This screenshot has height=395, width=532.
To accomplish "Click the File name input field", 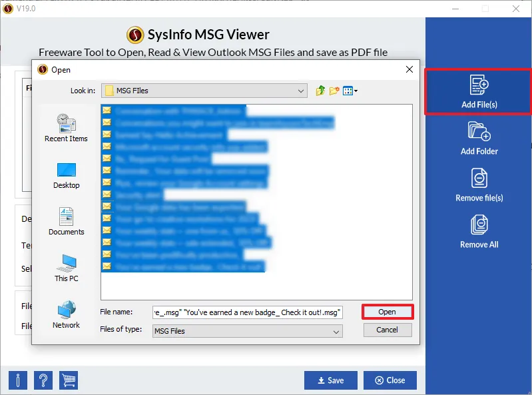I will [x=247, y=312].
